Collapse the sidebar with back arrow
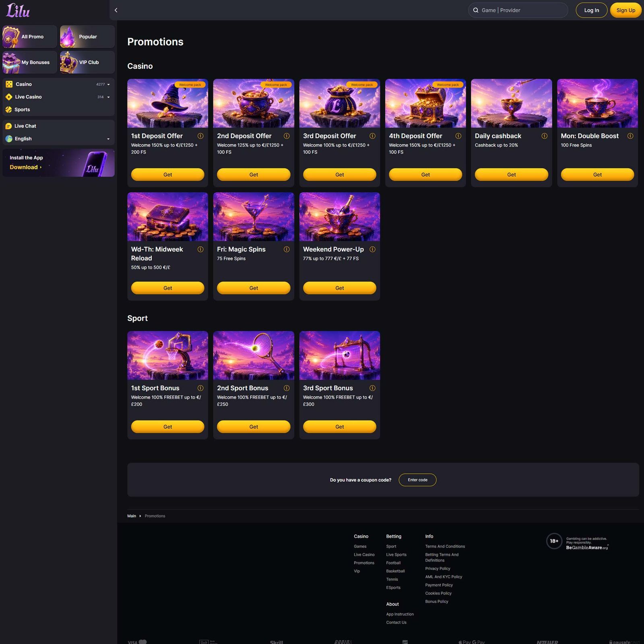The image size is (644, 644). point(116,10)
